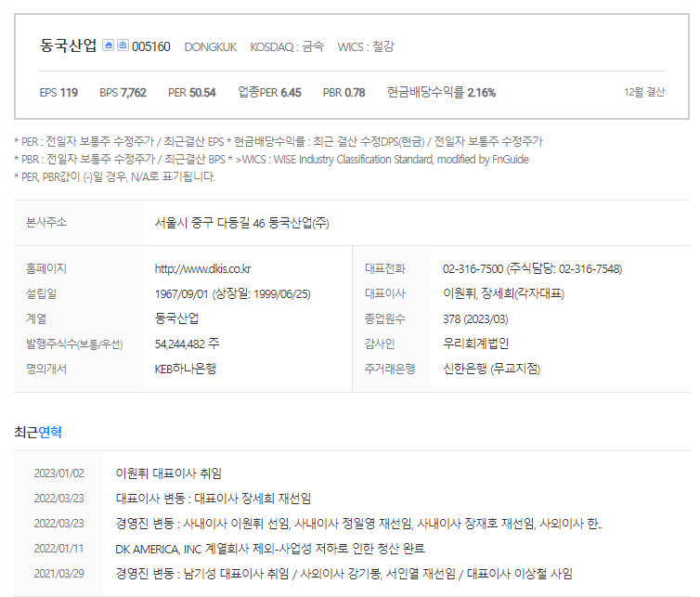Open the telephone icon beside 동국산업
The height and width of the screenshot is (597, 700).
pyautogui.click(x=123, y=45)
